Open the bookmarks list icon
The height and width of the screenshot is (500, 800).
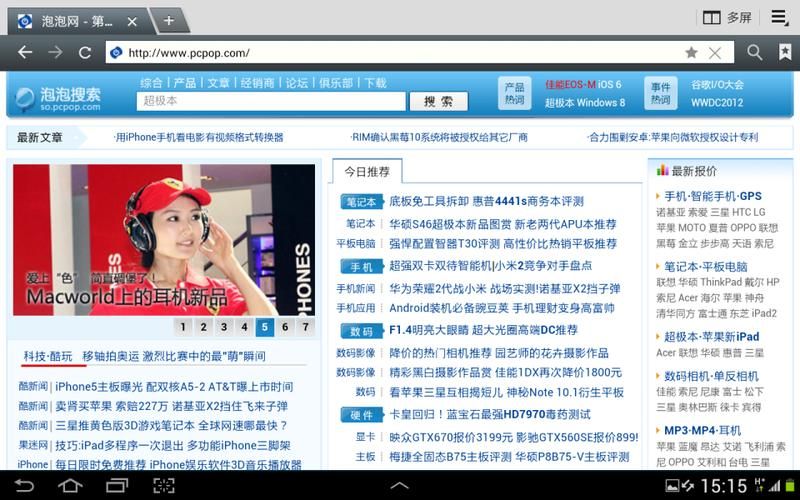click(x=785, y=53)
